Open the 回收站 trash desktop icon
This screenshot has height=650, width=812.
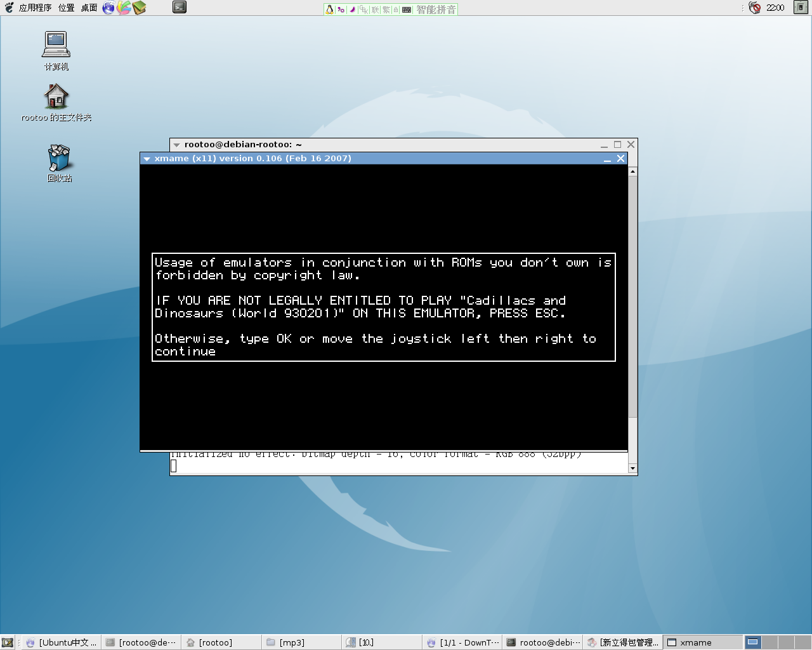coord(59,163)
